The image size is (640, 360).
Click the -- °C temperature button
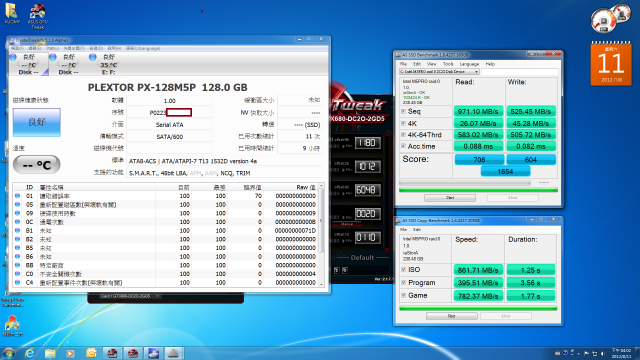(37, 164)
